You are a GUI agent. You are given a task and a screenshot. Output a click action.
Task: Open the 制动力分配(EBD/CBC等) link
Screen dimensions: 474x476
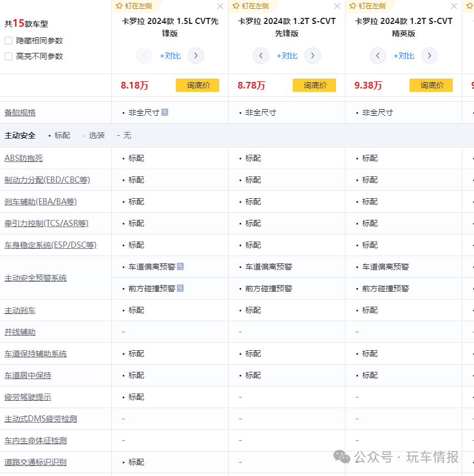coord(47,180)
